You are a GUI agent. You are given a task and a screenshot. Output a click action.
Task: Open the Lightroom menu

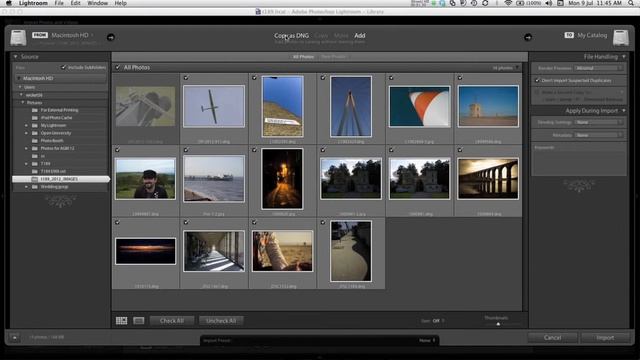point(33,3)
